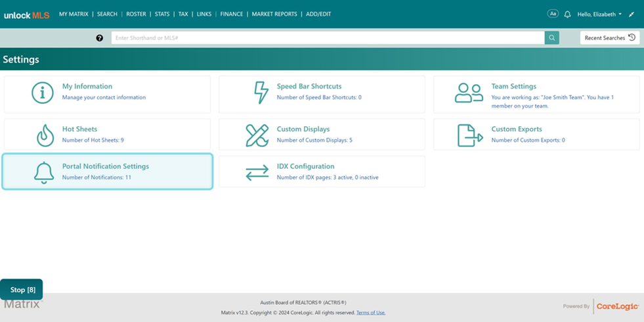Open the Speed Bar Shortcuts title

click(x=309, y=86)
